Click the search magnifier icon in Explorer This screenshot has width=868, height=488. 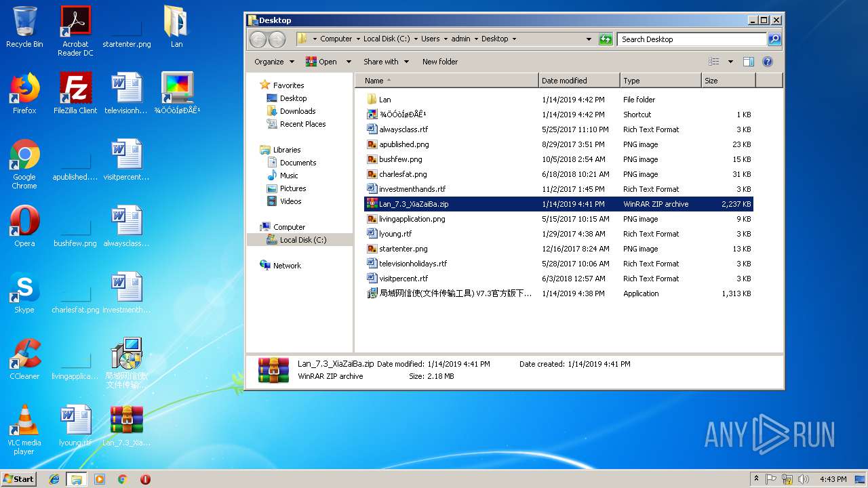pyautogui.click(x=774, y=39)
